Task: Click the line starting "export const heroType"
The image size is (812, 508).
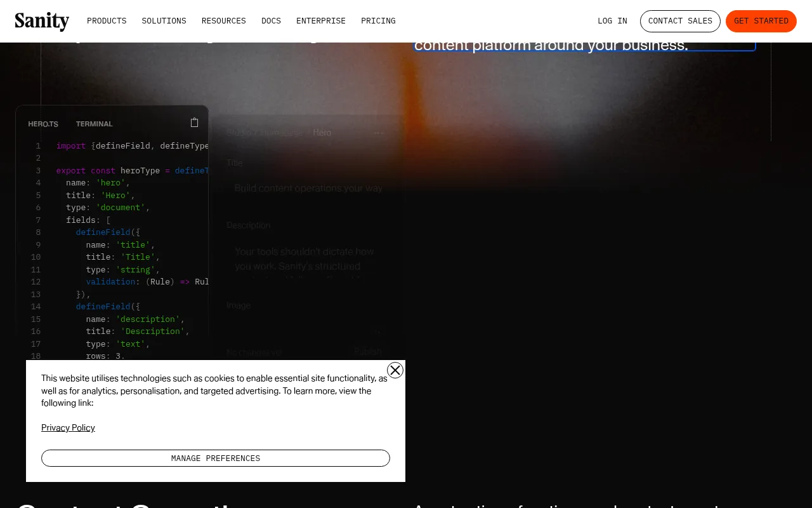Action: click(132, 171)
